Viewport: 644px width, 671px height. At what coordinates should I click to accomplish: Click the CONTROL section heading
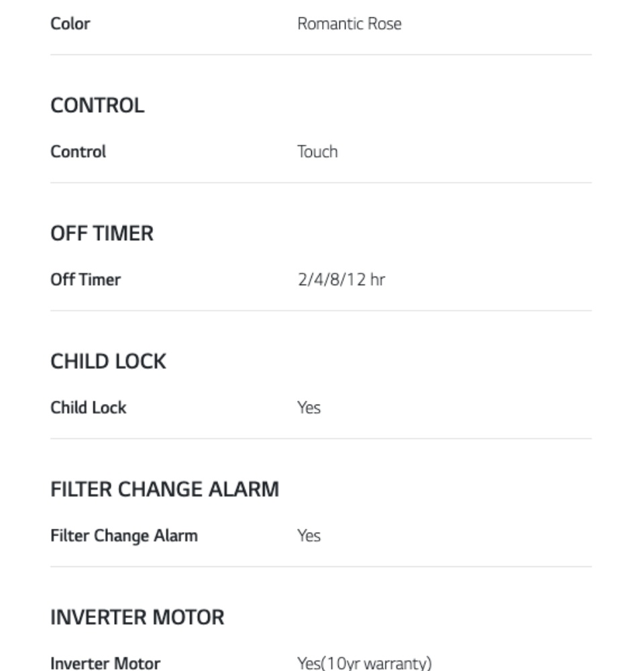[97, 105]
